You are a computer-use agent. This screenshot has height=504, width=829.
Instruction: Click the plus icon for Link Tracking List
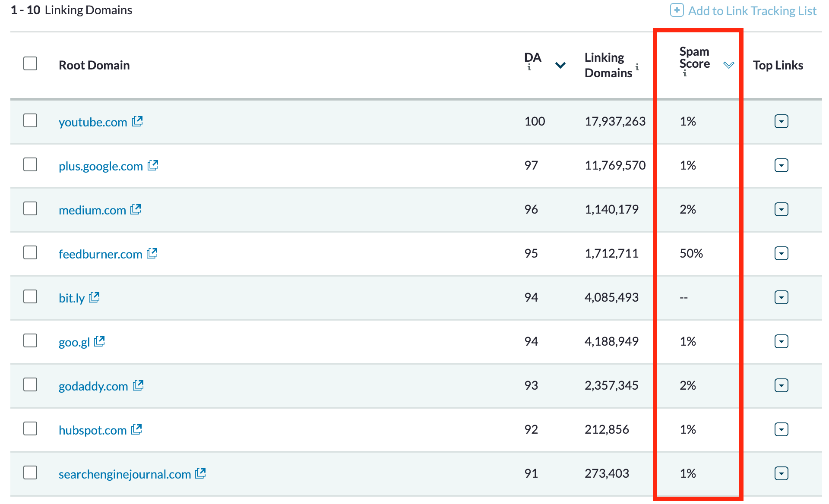[677, 10]
